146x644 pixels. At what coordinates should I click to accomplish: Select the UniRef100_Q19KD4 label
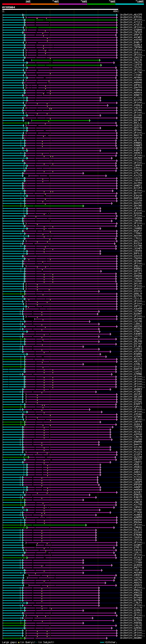pos(131,565)
